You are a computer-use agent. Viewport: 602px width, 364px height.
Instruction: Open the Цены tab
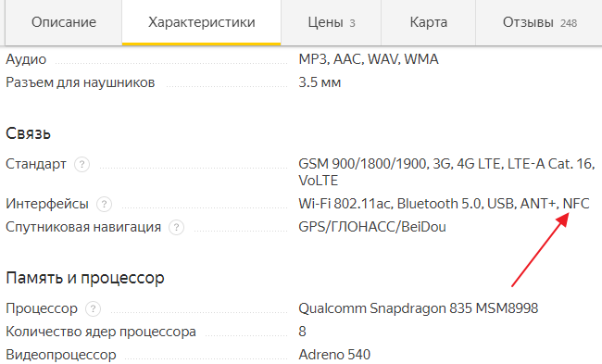point(331,22)
